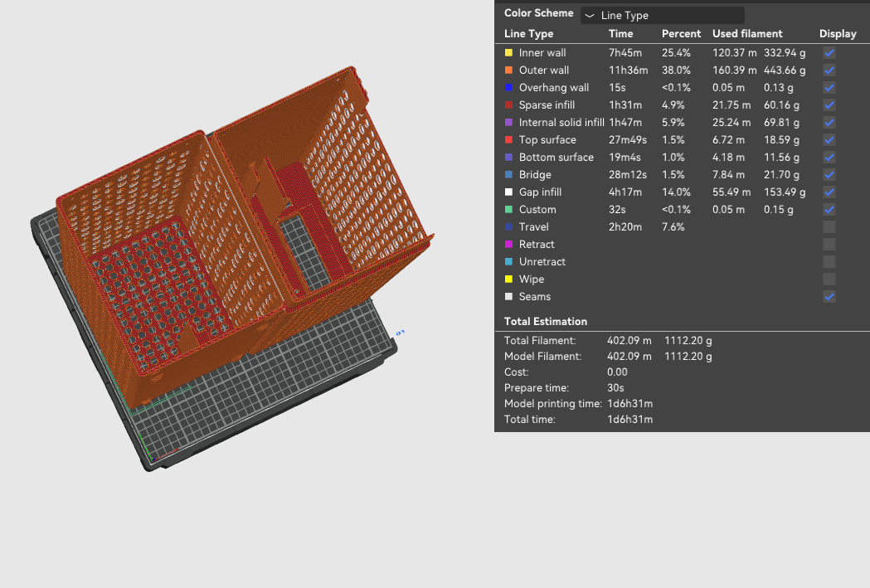The height and width of the screenshot is (588, 870).
Task: Click the Bridge color swatch
Action: click(x=508, y=175)
